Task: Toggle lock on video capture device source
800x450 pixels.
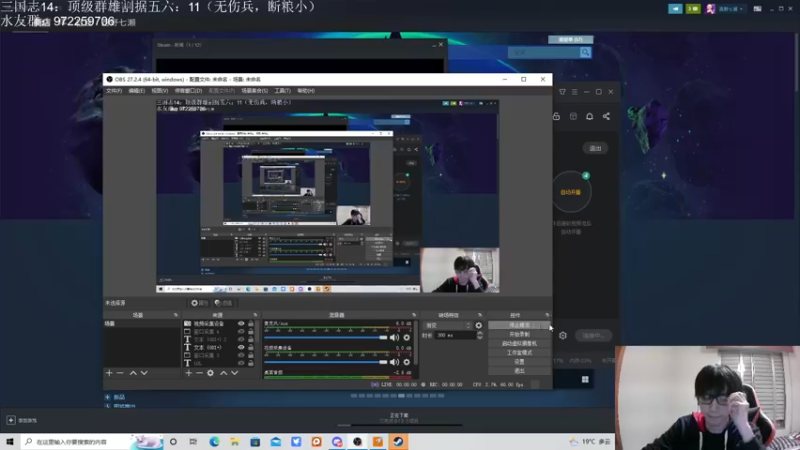Action: [251, 323]
